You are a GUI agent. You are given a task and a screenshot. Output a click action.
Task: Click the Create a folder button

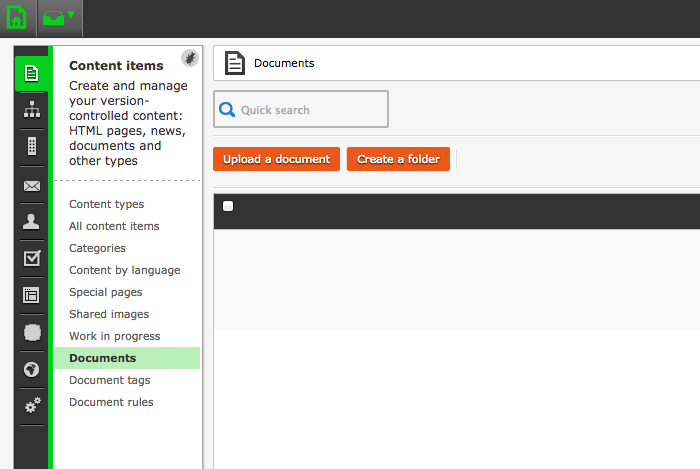click(x=398, y=159)
